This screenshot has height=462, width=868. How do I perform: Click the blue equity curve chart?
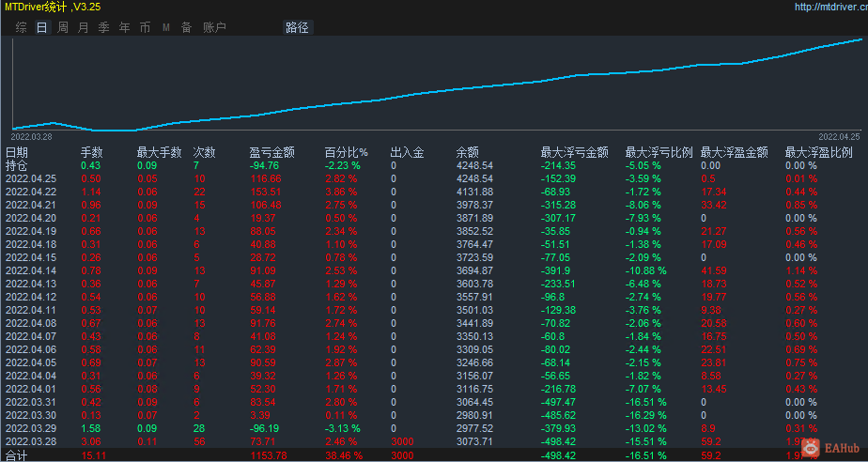click(x=438, y=85)
